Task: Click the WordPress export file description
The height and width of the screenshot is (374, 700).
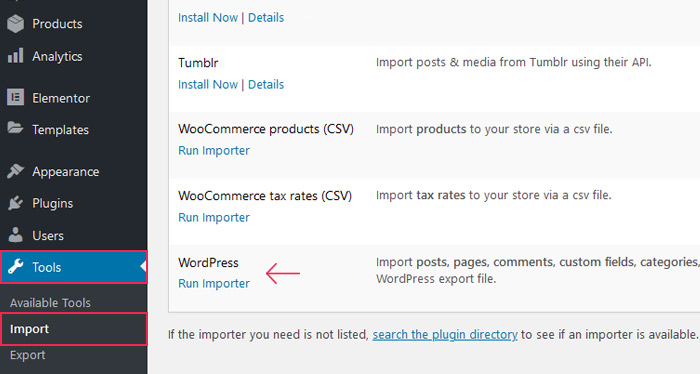Action: tap(538, 270)
